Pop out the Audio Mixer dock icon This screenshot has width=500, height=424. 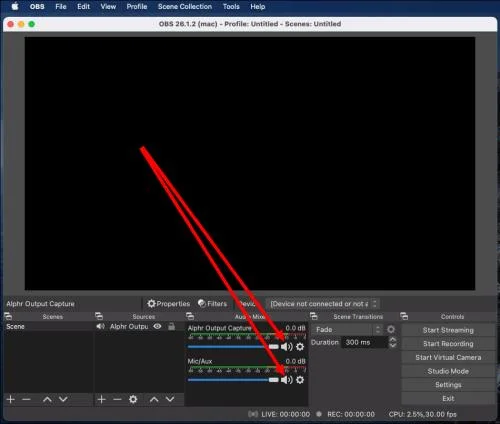tap(190, 316)
